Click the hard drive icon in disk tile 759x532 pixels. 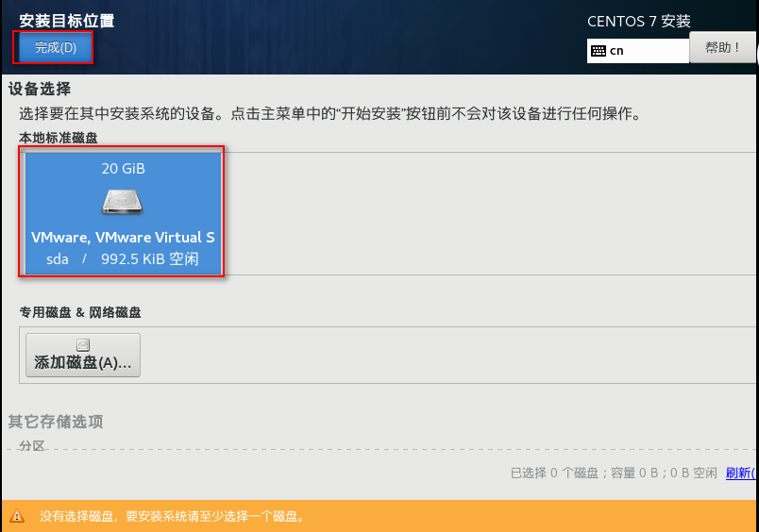click(123, 202)
